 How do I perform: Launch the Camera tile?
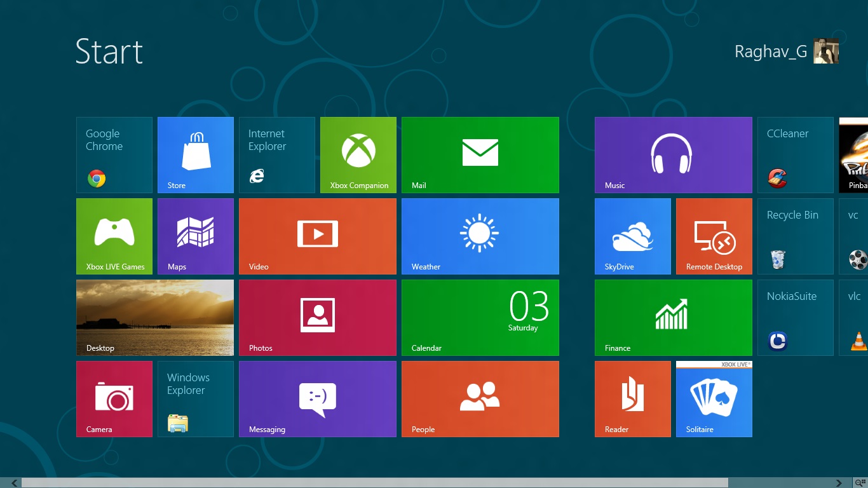pyautogui.click(x=114, y=399)
